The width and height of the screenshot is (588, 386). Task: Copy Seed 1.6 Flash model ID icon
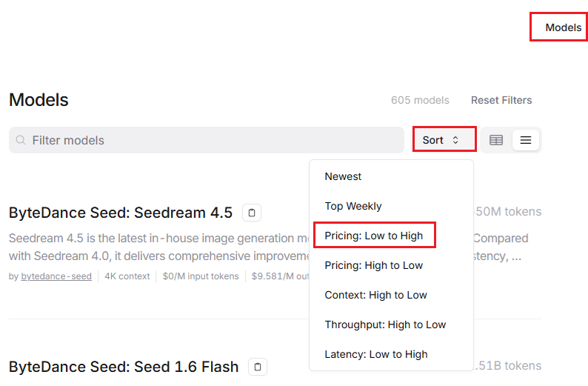click(x=258, y=367)
